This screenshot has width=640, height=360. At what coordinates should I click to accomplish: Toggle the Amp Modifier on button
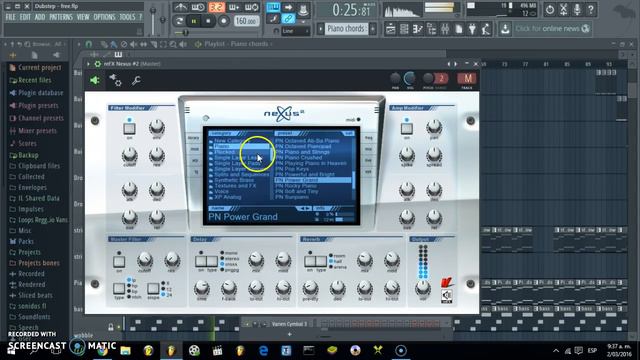pos(407,128)
